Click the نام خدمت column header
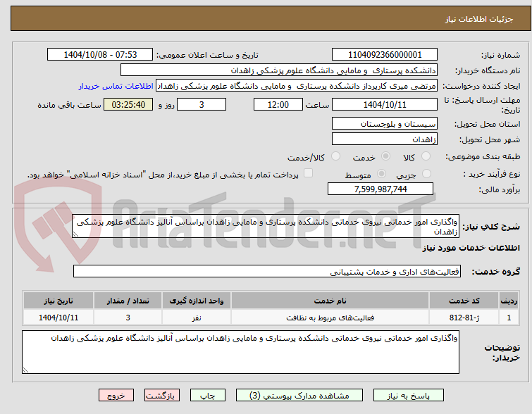The height and width of the screenshot is (414, 532). [330, 301]
